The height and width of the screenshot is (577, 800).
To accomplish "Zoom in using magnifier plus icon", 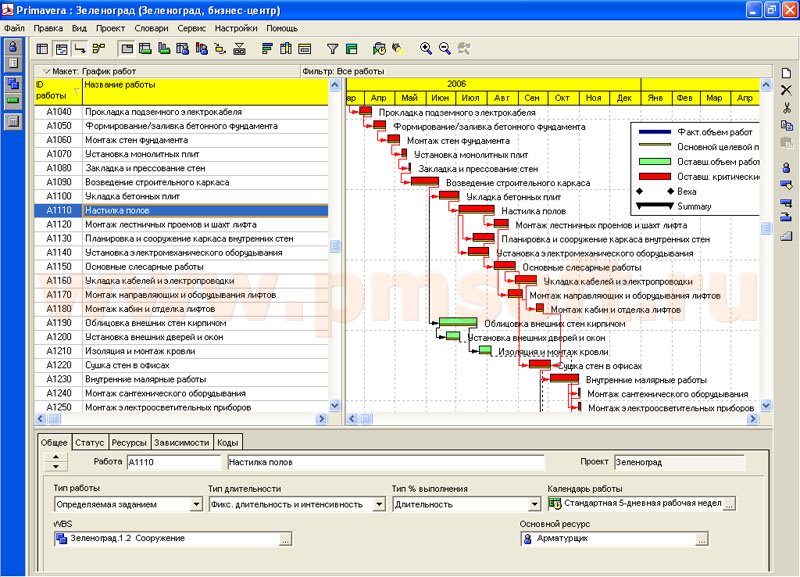I will 426,49.
